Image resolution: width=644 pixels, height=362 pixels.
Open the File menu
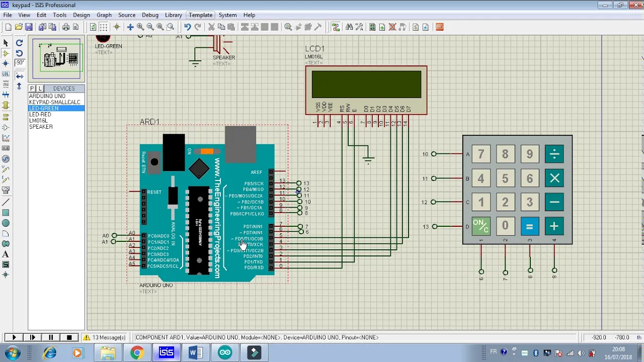(8, 15)
